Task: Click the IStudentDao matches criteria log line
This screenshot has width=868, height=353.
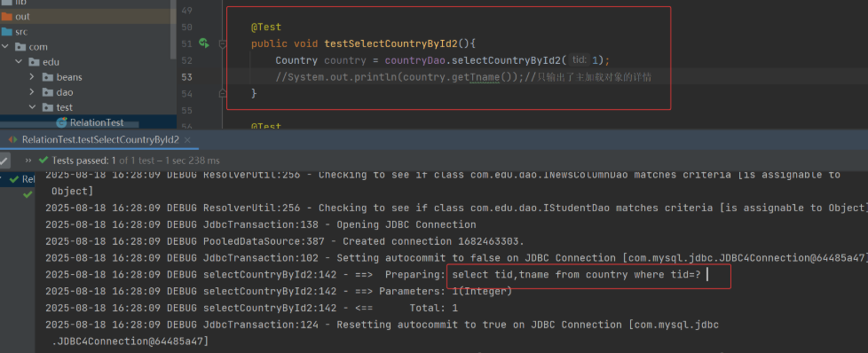Action: (456, 208)
